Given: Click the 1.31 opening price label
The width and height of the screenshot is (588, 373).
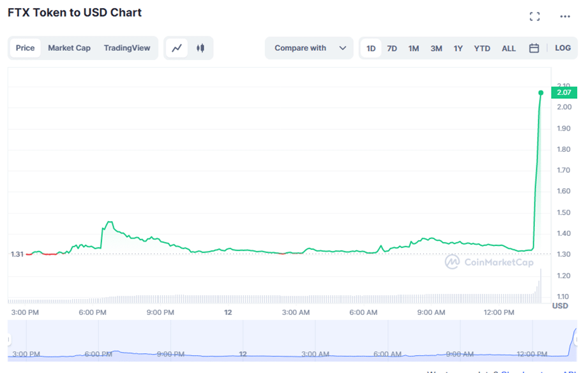Looking at the screenshot, I should 17,254.
